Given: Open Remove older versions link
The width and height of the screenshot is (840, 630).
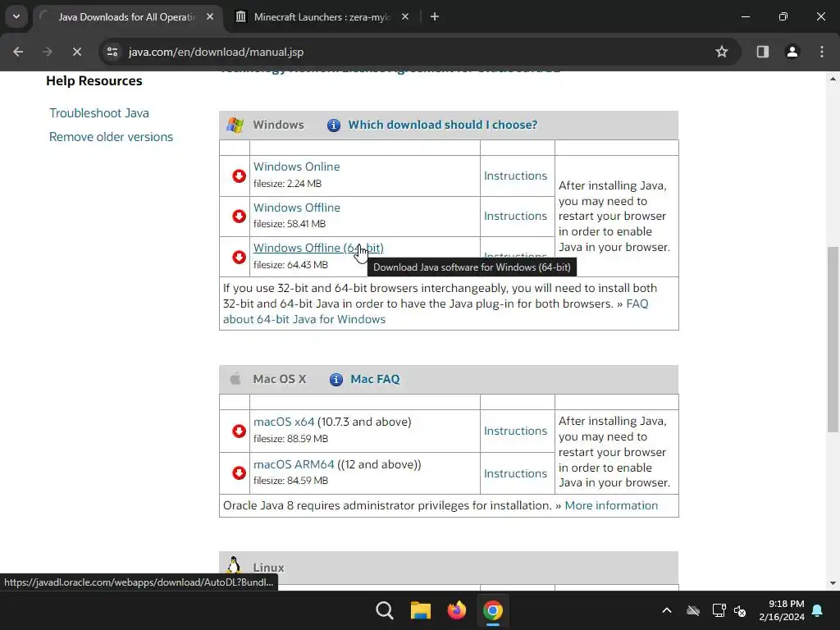Looking at the screenshot, I should (x=111, y=137).
